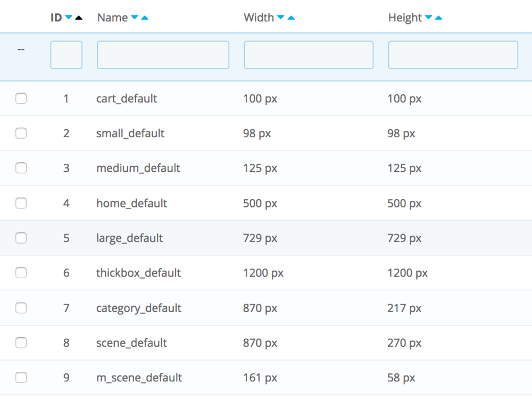The width and height of the screenshot is (532, 409).
Task: Click the Width filter input field
Action: [308, 55]
